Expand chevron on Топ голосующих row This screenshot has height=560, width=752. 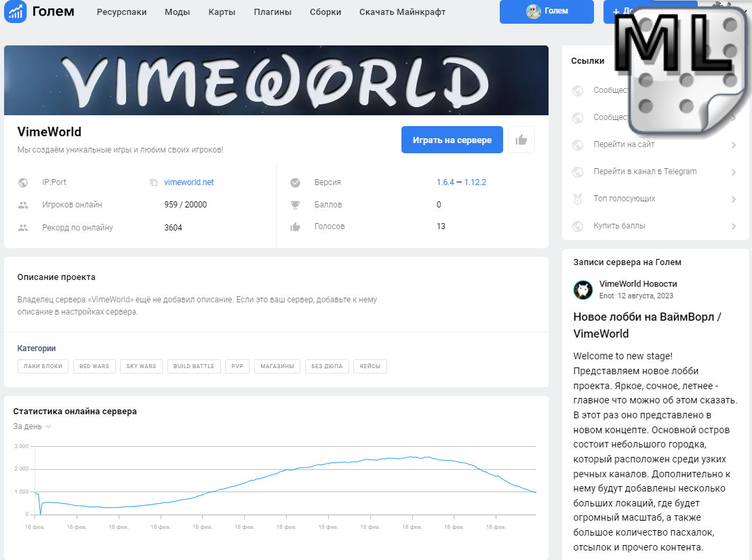(734, 199)
